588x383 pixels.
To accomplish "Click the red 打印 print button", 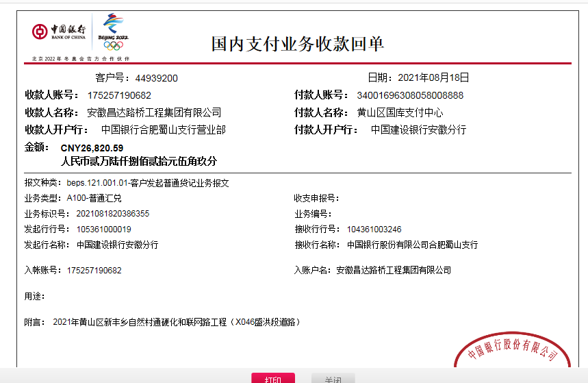I will [x=273, y=378].
